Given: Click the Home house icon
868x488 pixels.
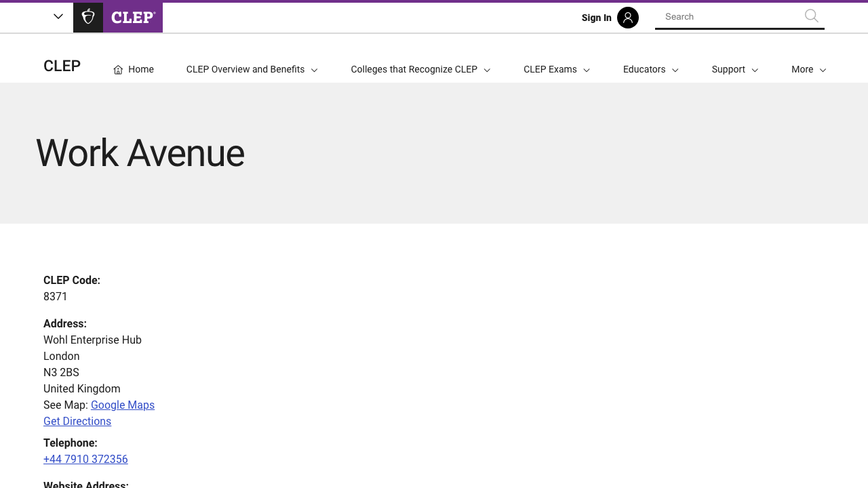Looking at the screenshot, I should pyautogui.click(x=118, y=70).
